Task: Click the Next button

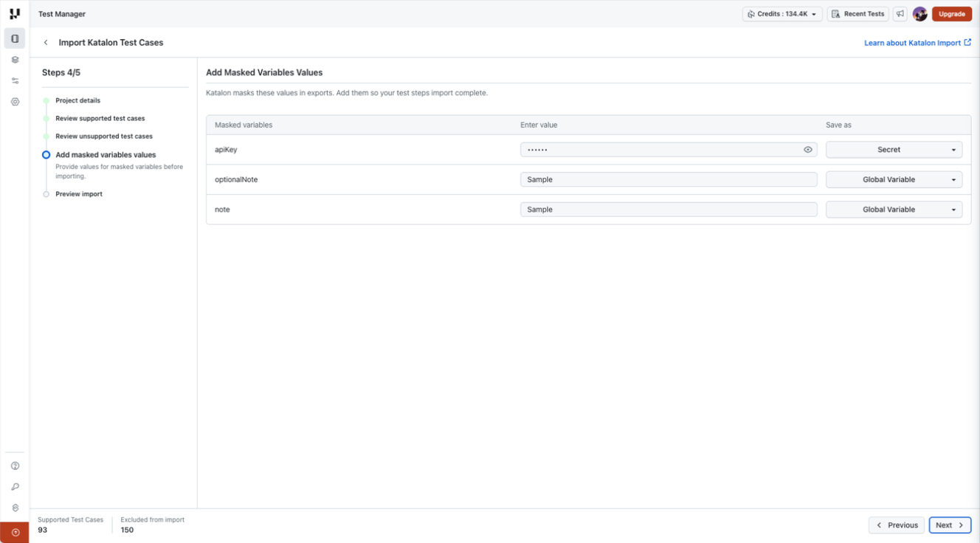Action: pos(950,525)
